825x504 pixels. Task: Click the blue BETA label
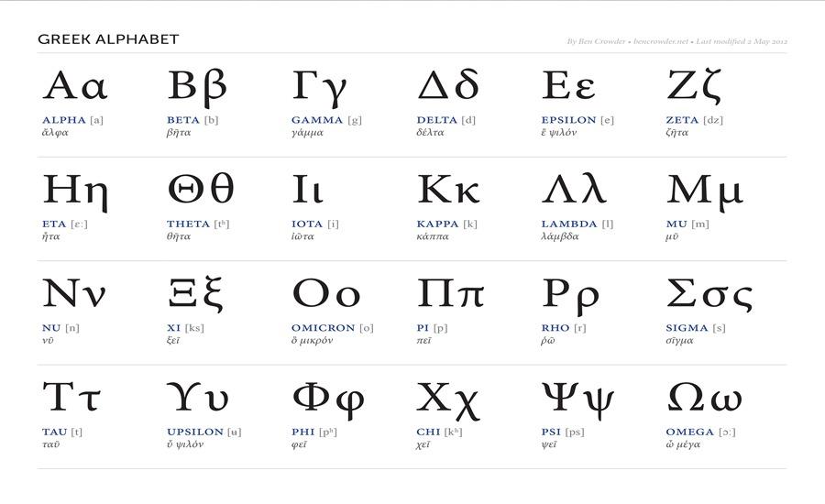point(183,120)
